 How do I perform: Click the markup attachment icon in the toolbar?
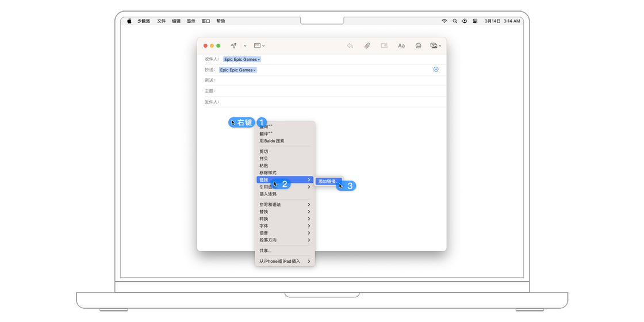coord(385,45)
